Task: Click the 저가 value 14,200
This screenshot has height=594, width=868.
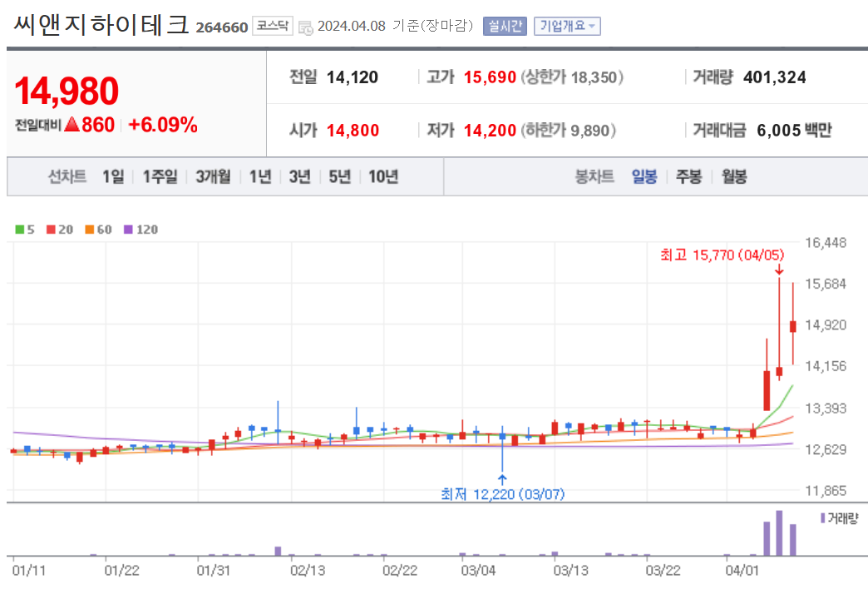Action: coord(490,131)
